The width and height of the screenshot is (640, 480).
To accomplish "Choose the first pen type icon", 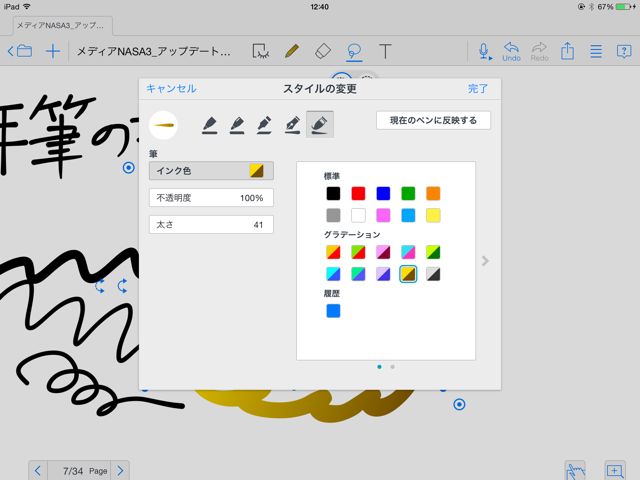I will 210,124.
